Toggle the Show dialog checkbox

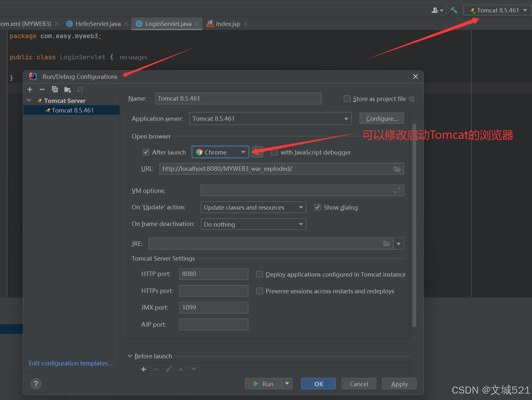tap(318, 207)
